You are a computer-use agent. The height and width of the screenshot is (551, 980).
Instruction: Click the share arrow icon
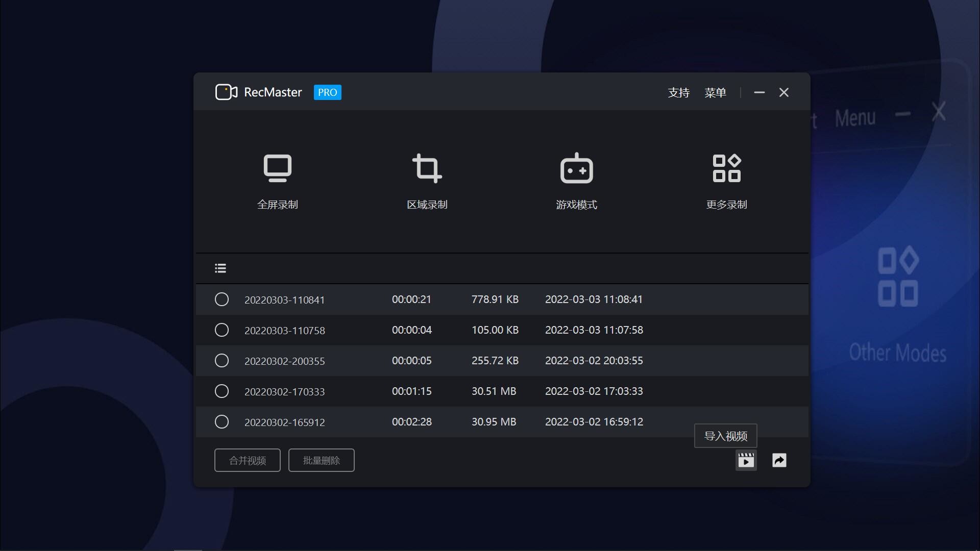click(779, 461)
